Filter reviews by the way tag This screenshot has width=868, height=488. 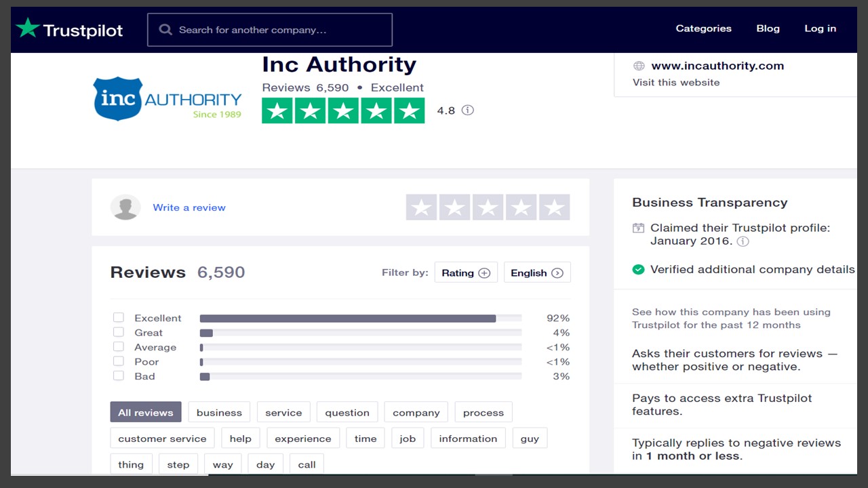[222, 464]
